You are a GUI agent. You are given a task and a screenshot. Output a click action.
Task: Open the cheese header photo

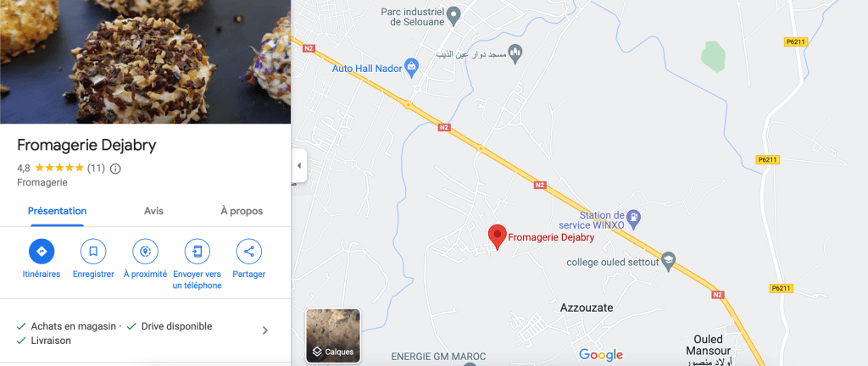pyautogui.click(x=145, y=62)
